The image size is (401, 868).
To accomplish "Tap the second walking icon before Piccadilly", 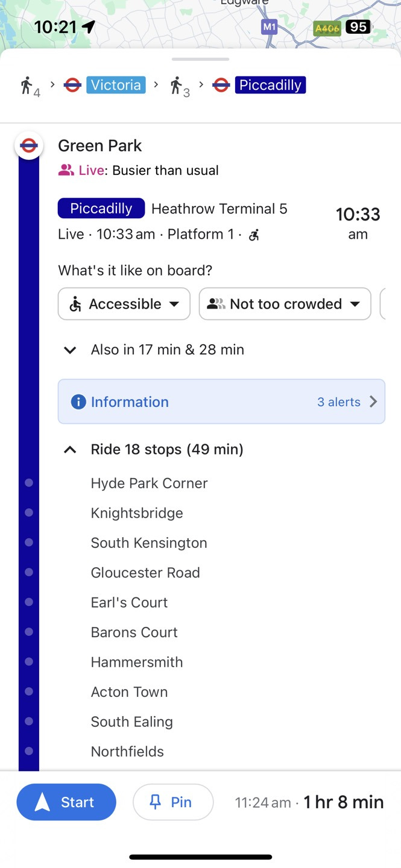I will 175,86.
